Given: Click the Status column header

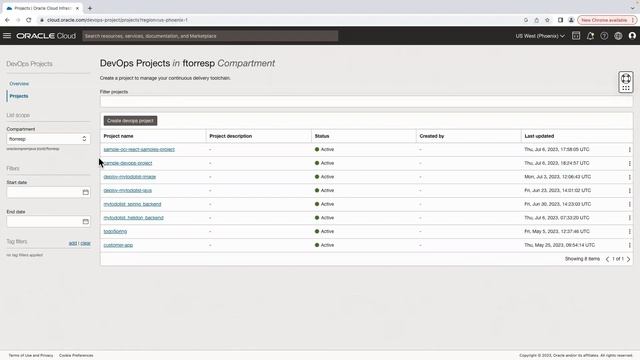Looking at the screenshot, I should 322,136.
